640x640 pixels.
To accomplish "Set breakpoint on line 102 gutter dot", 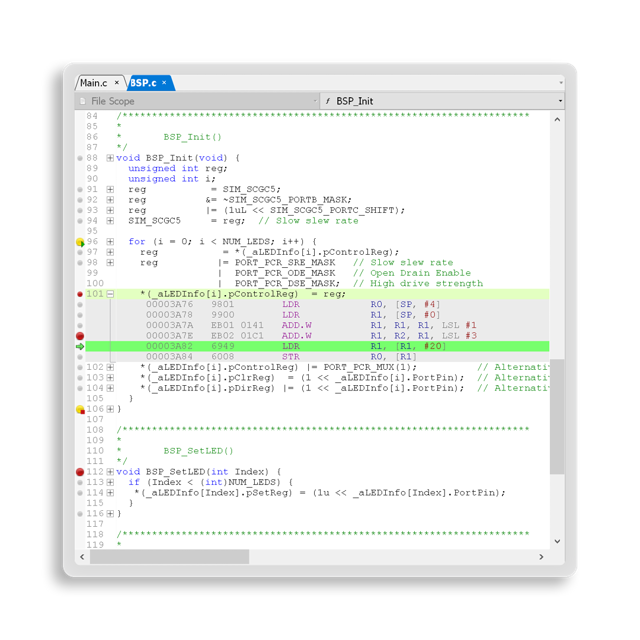I will pyautogui.click(x=80, y=367).
